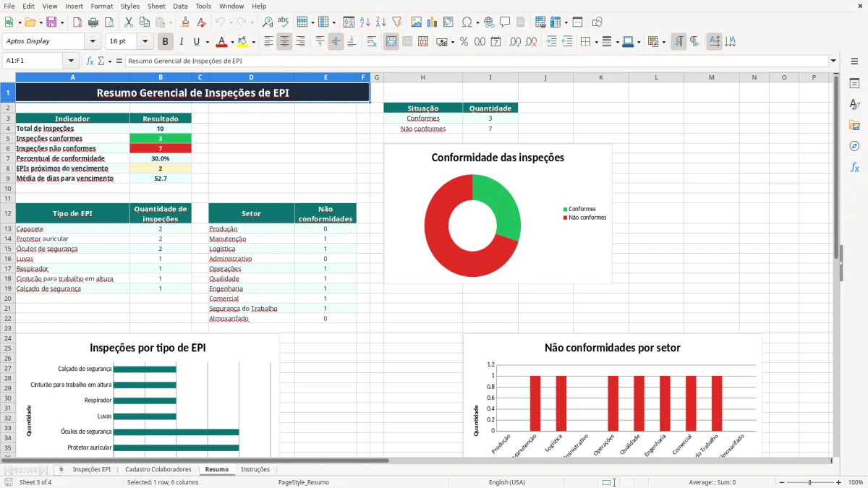The width and height of the screenshot is (868, 488).
Task: Toggle the AutoFilter funnel
Action: 396,22
